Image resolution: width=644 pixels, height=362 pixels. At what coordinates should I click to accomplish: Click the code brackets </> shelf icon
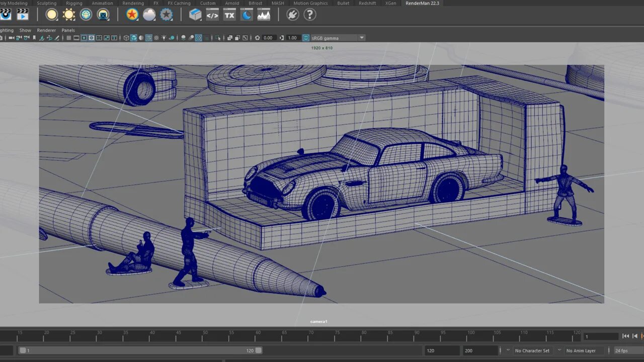point(212,15)
